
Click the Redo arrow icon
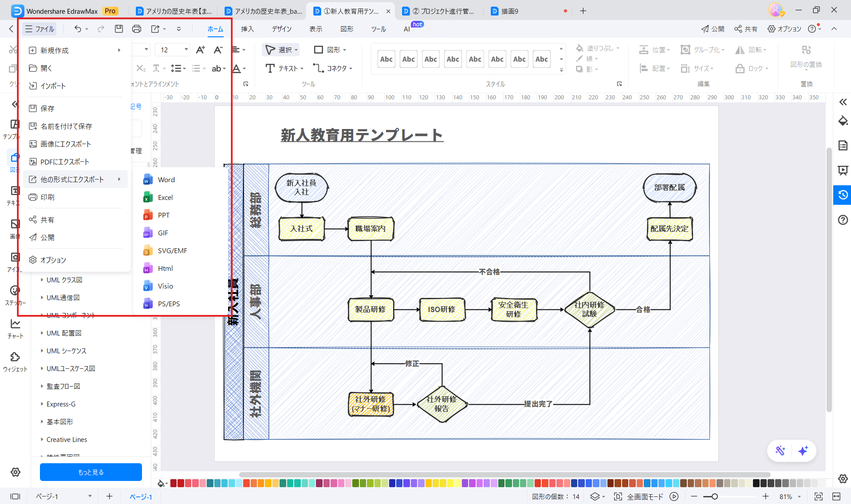(101, 29)
